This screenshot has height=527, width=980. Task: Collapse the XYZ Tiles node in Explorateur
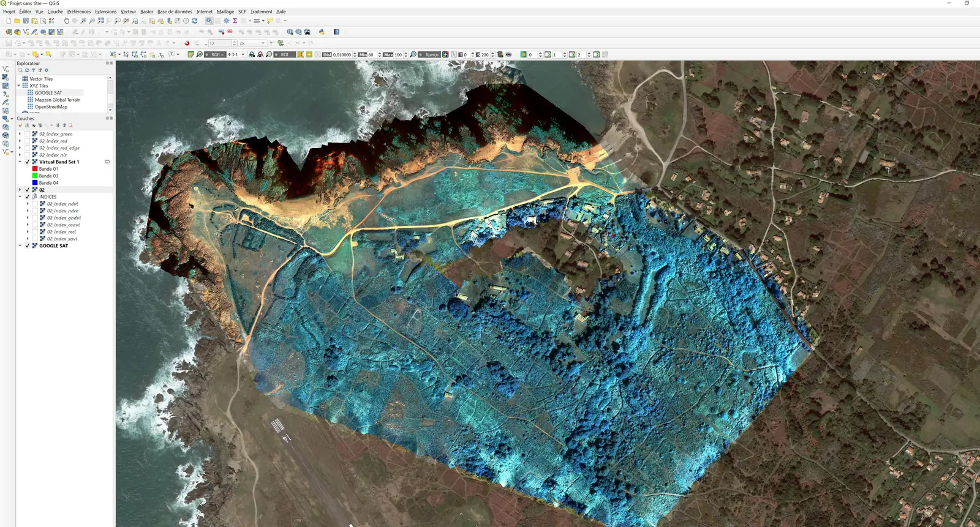point(19,86)
